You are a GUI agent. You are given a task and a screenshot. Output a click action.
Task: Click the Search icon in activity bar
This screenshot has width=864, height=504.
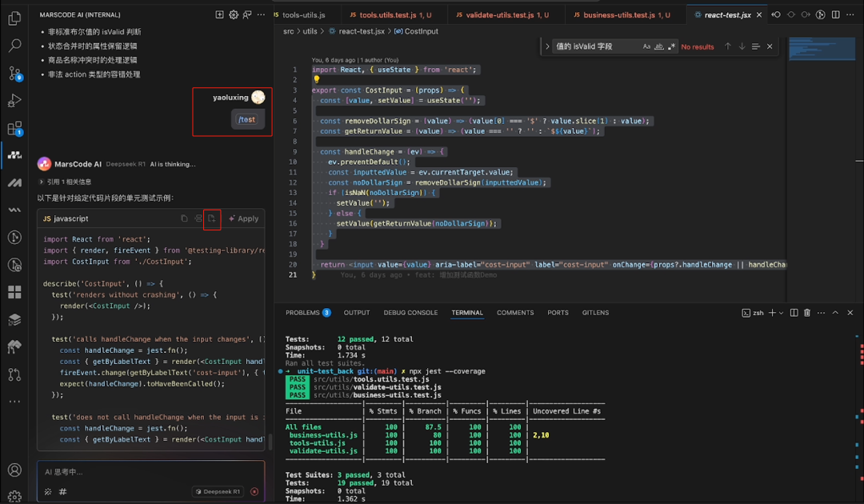(14, 46)
